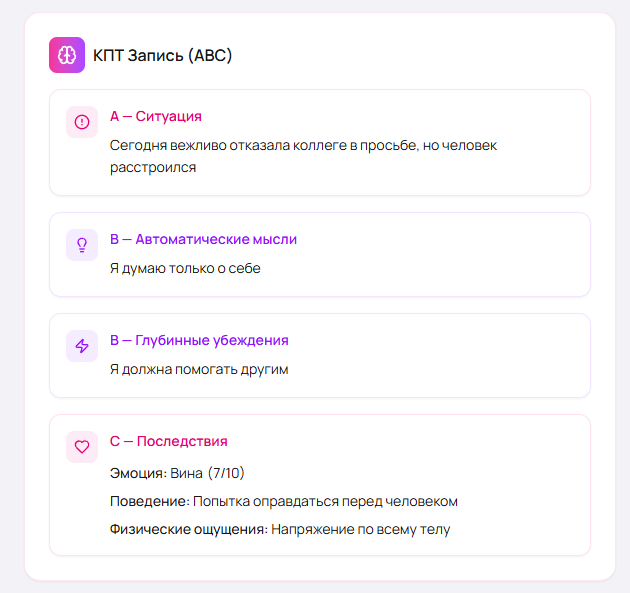Click the Физические ощущения label
Viewport: 630px width, 593px height.
(x=189, y=529)
